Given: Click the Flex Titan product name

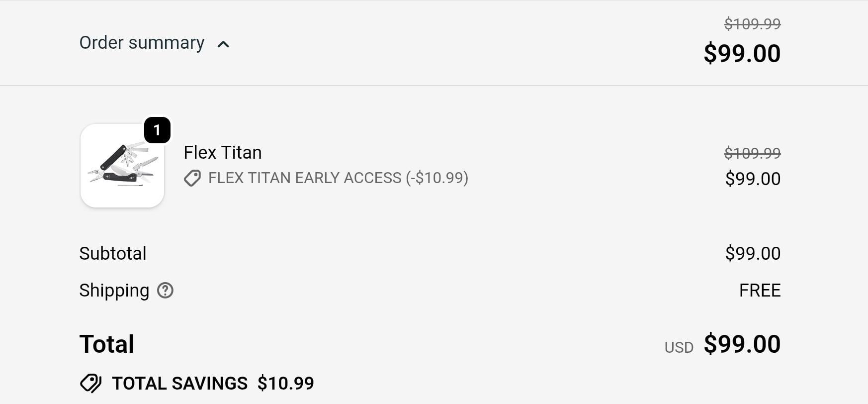Looking at the screenshot, I should tap(222, 152).
